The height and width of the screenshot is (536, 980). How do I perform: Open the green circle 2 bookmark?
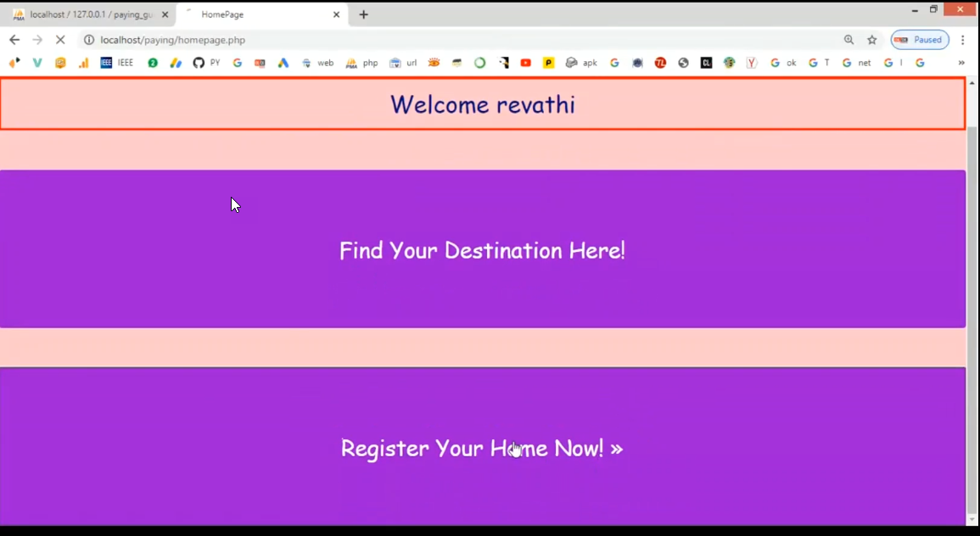153,63
